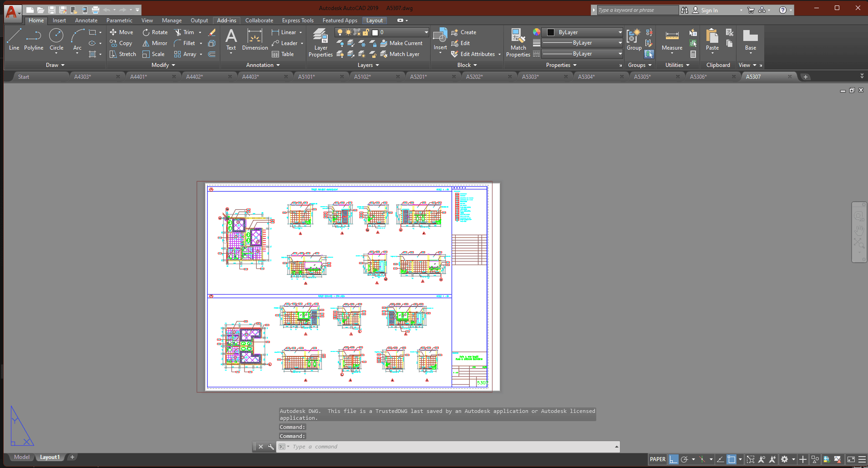Open the A5101 drawing tab
Viewport: 868px width, 468px height.
pos(306,77)
